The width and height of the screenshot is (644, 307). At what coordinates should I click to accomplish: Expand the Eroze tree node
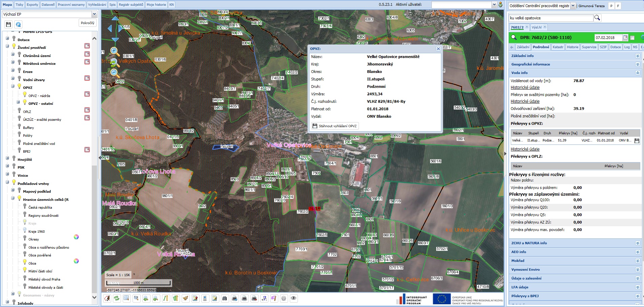point(13,71)
